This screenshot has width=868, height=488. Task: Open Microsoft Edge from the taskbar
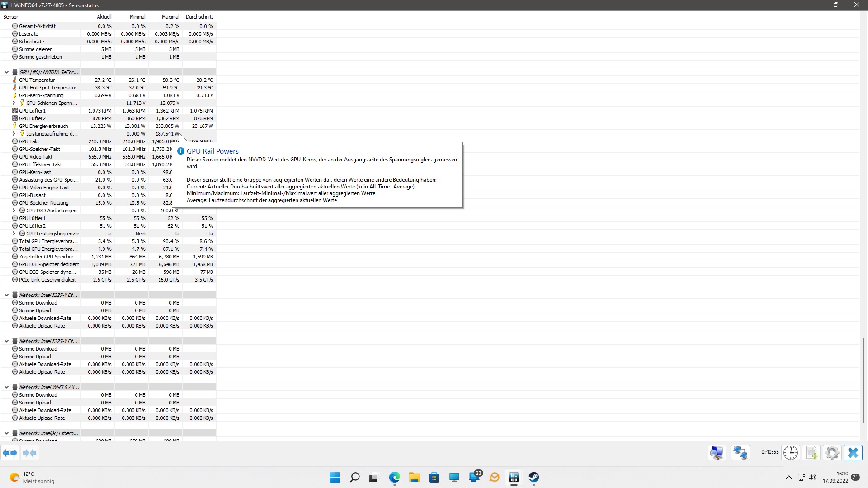tap(394, 477)
